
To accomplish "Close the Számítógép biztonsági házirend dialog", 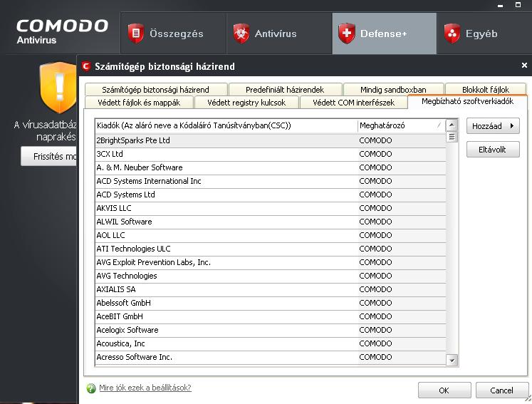I will click(x=524, y=65).
